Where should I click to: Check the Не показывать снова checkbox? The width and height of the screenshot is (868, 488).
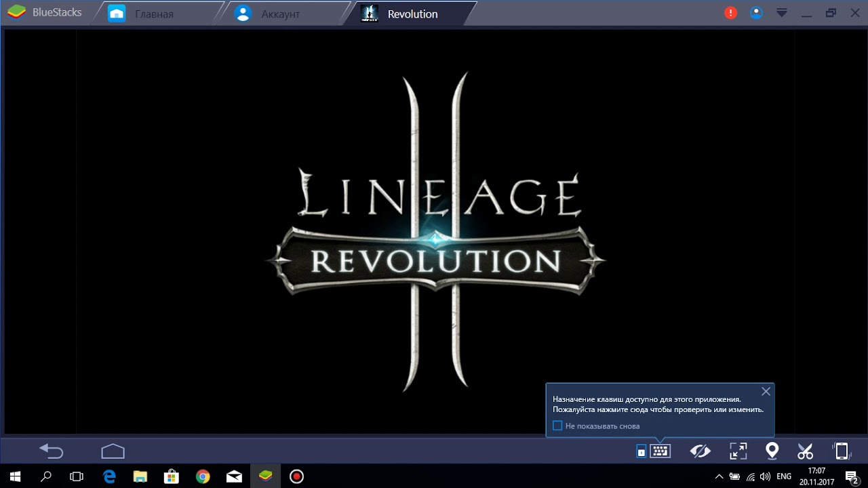click(x=557, y=426)
